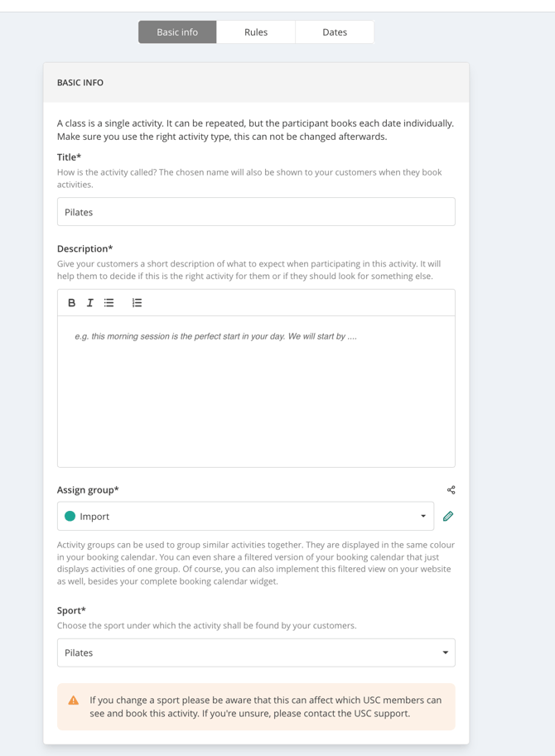Select the Basic info tab
The height and width of the screenshot is (756, 555).
pos(177,32)
